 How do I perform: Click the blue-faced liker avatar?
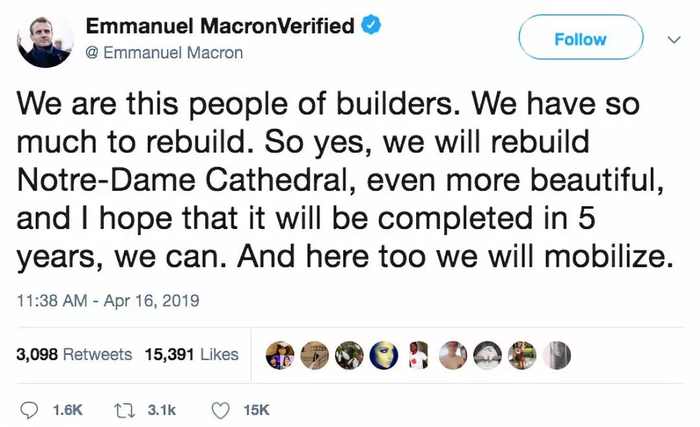tap(384, 355)
